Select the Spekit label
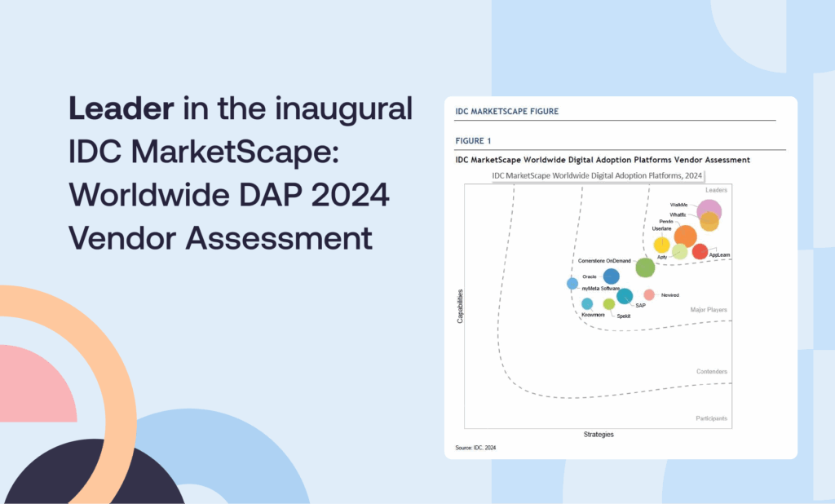This screenshot has width=835, height=504. (624, 316)
